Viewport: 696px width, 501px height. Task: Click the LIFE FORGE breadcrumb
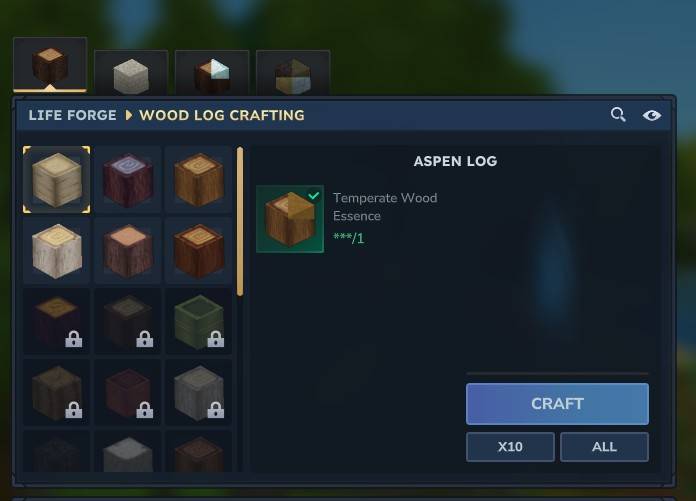tap(72, 115)
